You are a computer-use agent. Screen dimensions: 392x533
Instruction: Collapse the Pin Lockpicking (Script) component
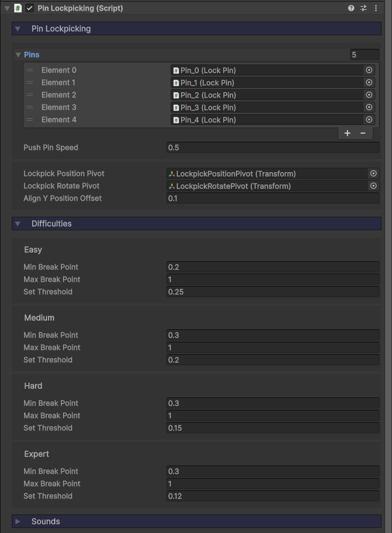(x=7, y=9)
